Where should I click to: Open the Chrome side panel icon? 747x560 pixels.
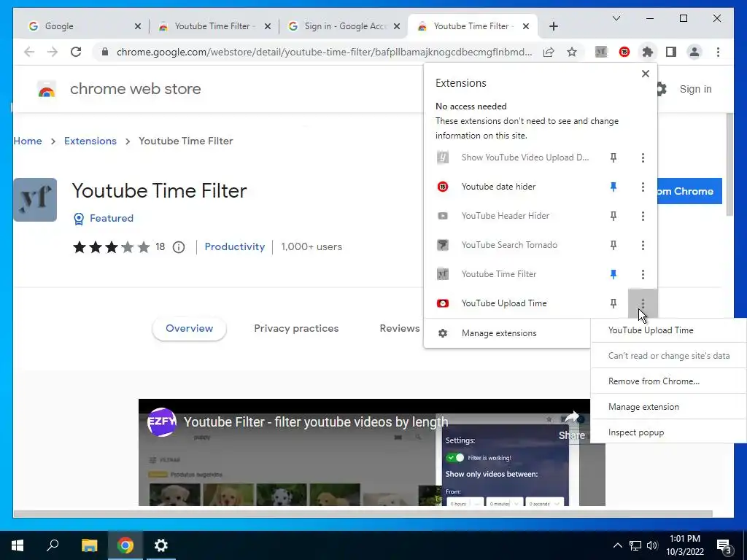[671, 52]
